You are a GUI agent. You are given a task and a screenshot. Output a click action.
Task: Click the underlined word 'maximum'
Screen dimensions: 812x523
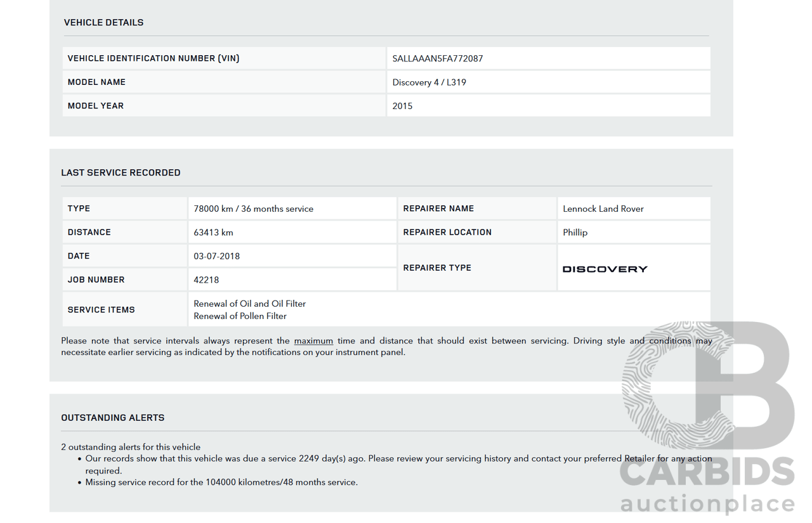click(x=313, y=340)
